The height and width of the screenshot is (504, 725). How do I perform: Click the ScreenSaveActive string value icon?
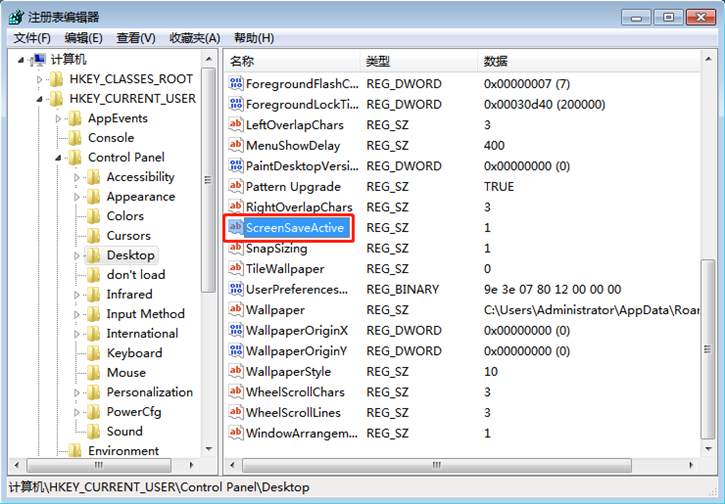236,228
